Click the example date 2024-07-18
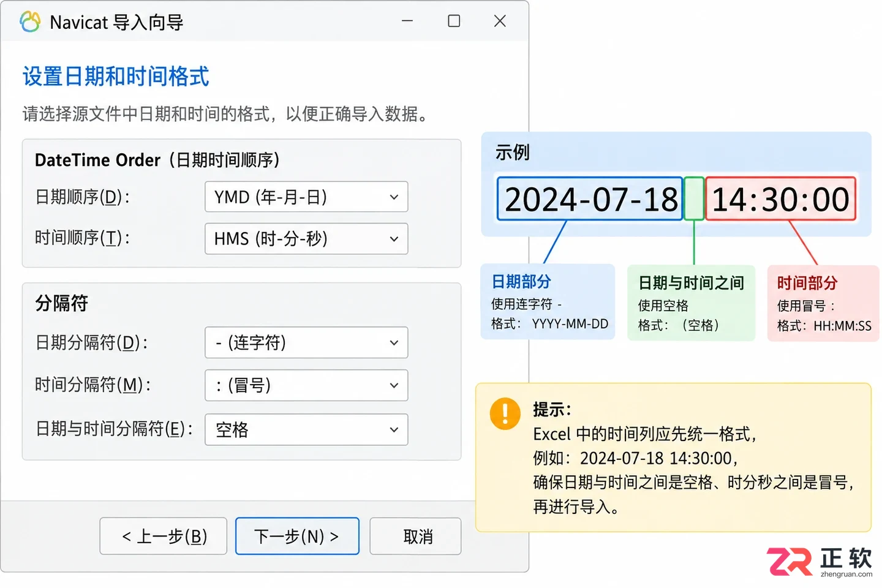The height and width of the screenshot is (588, 882). [x=590, y=199]
